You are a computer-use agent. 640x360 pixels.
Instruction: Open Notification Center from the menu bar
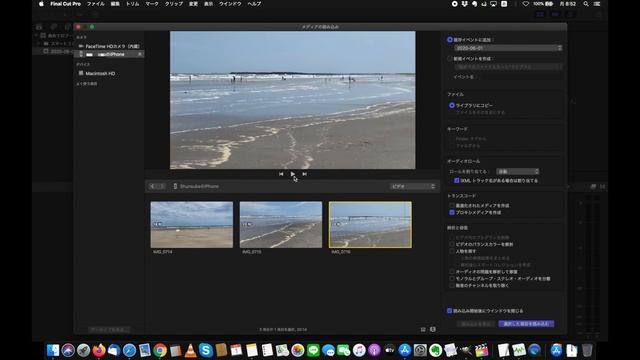[x=597, y=4]
